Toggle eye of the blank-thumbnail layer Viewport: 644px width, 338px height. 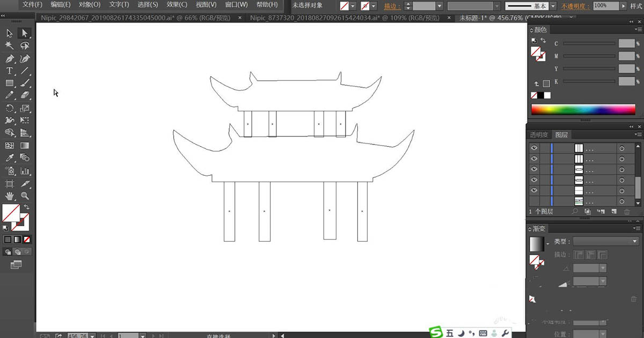(534, 191)
